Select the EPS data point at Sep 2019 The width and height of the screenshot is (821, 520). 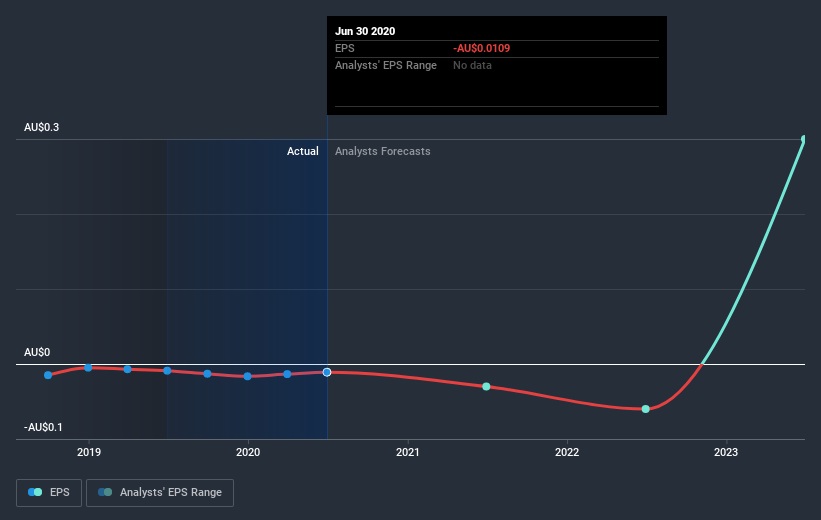tap(207, 374)
